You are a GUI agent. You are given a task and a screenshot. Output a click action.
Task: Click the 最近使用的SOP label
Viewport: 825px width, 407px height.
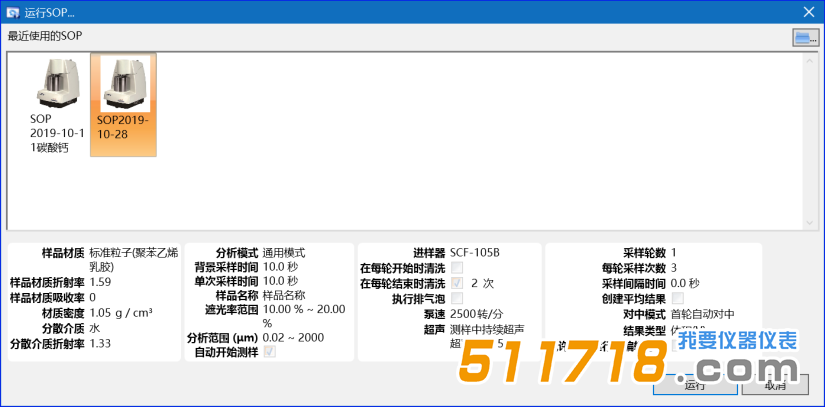pyautogui.click(x=45, y=36)
